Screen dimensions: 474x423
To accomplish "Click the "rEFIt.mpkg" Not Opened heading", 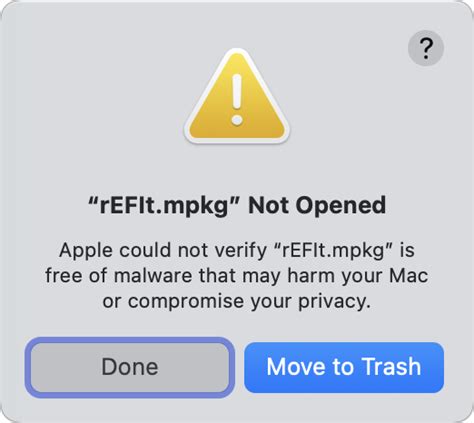I will (x=237, y=205).
